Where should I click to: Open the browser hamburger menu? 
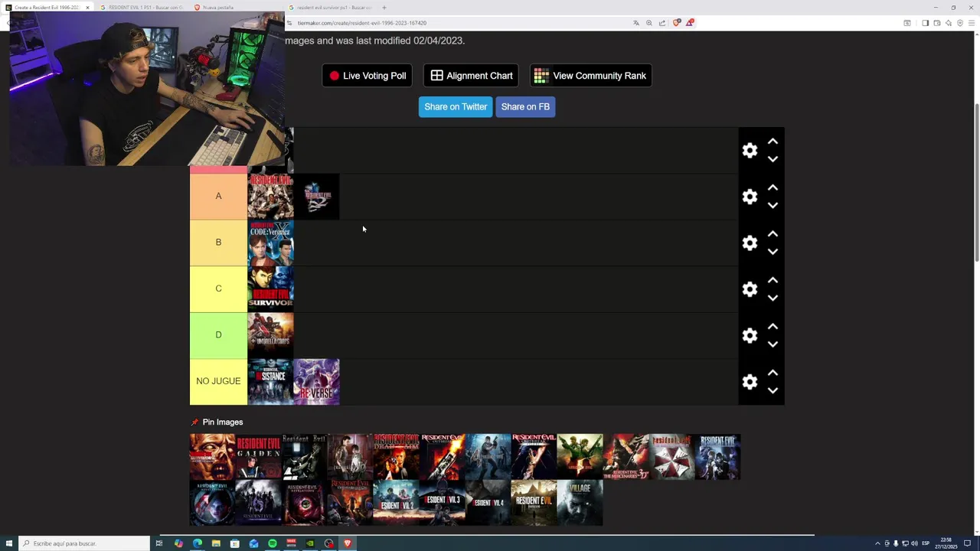tap(972, 23)
